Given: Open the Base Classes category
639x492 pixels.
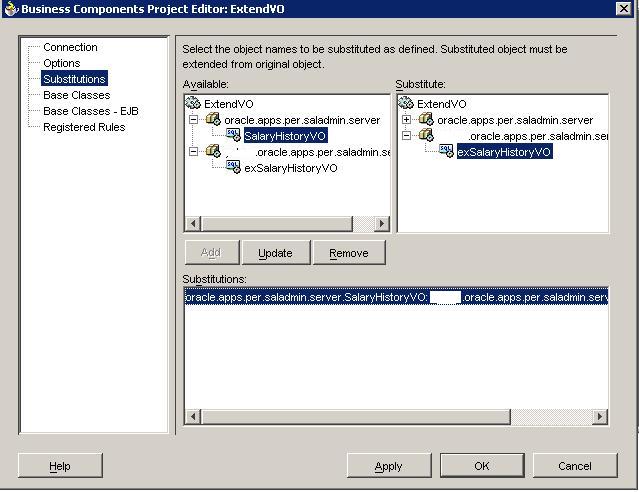Looking at the screenshot, I should click(77, 95).
